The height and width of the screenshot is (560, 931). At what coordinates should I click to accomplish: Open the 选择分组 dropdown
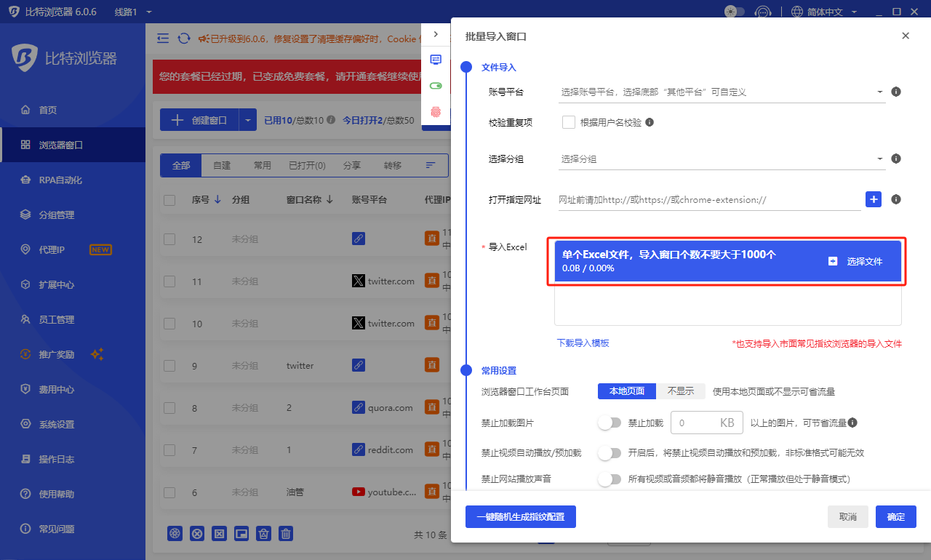coord(722,159)
